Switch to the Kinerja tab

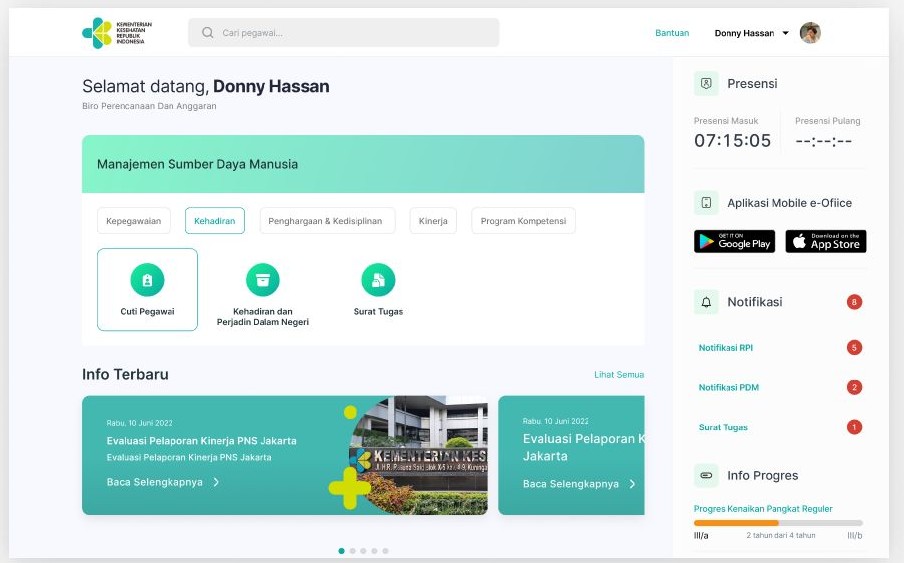(433, 221)
